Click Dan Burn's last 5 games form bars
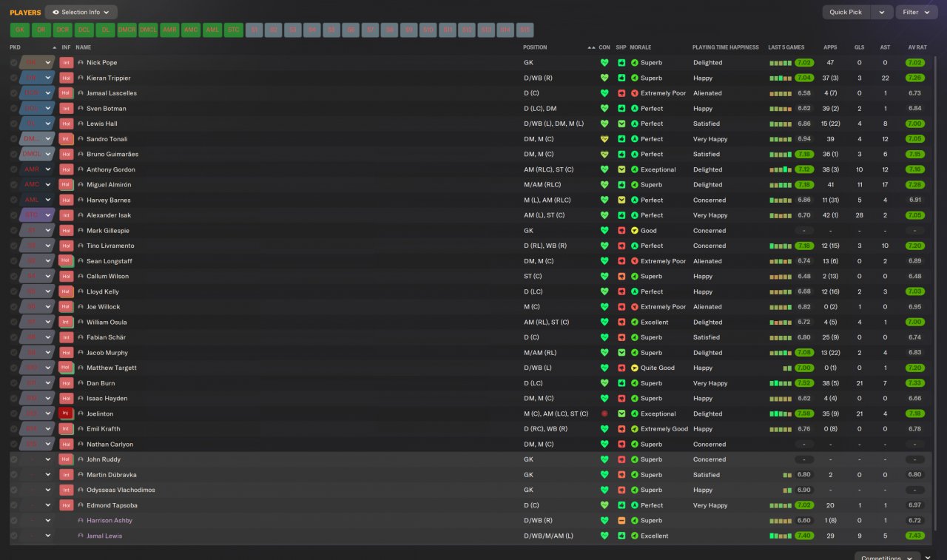 pos(781,383)
